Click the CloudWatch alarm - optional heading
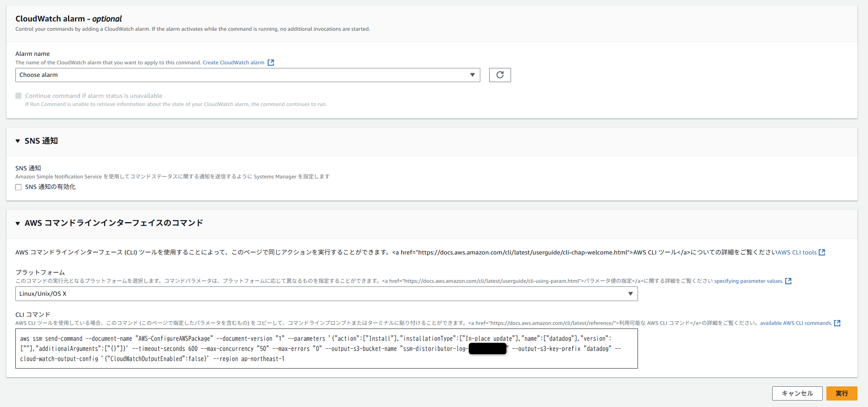The image size is (868, 407). (68, 19)
